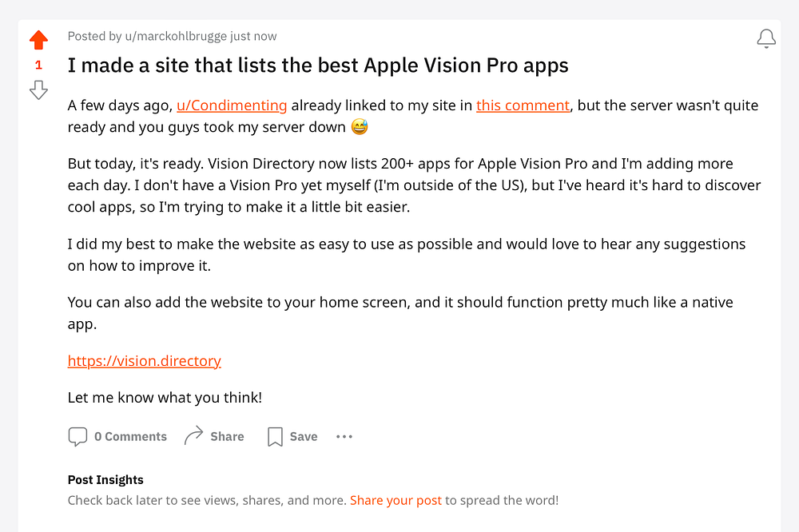The image size is (799, 532).
Task: Click the "Share your post" link
Action: 396,501
